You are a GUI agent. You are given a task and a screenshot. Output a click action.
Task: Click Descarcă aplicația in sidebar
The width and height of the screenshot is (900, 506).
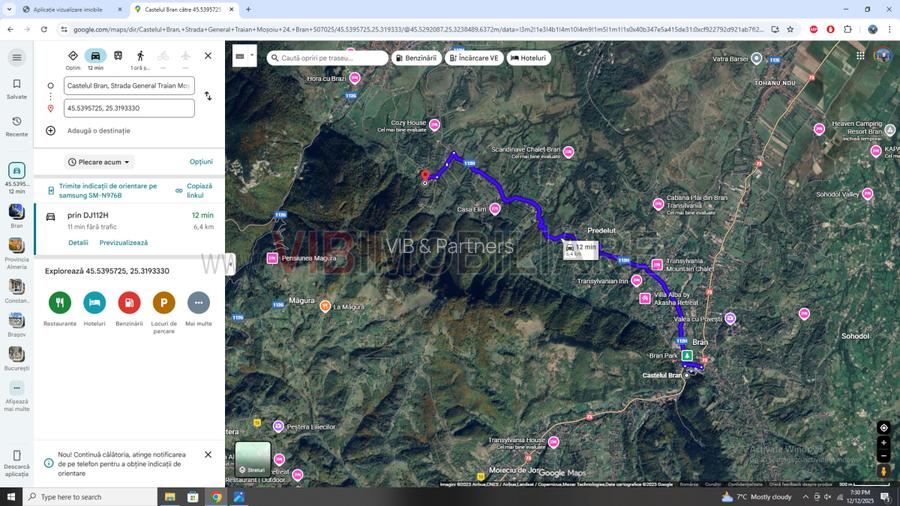click(x=17, y=464)
